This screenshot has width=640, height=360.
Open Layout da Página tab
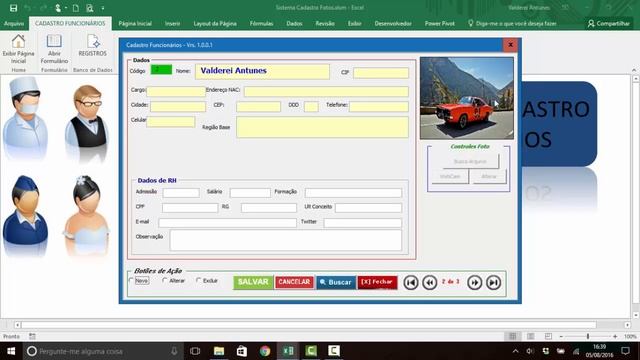click(x=215, y=24)
